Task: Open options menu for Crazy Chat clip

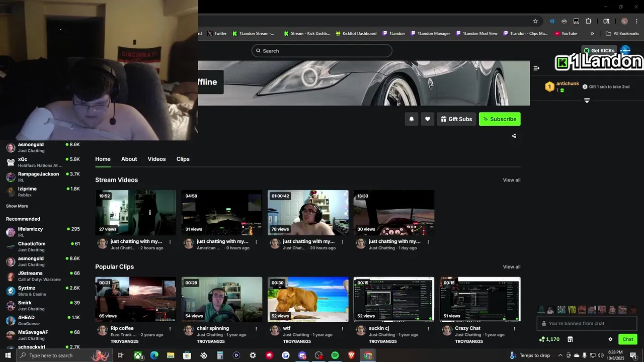Action: 514,329
